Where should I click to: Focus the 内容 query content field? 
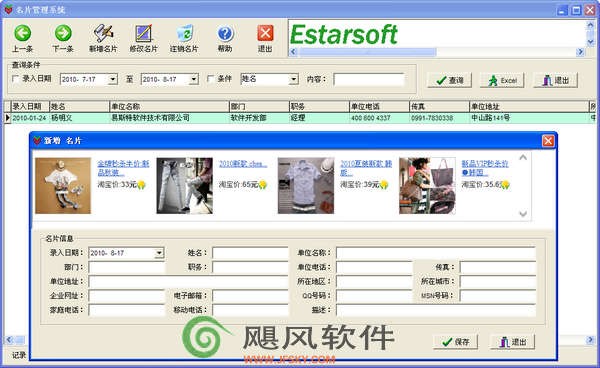[x=369, y=80]
